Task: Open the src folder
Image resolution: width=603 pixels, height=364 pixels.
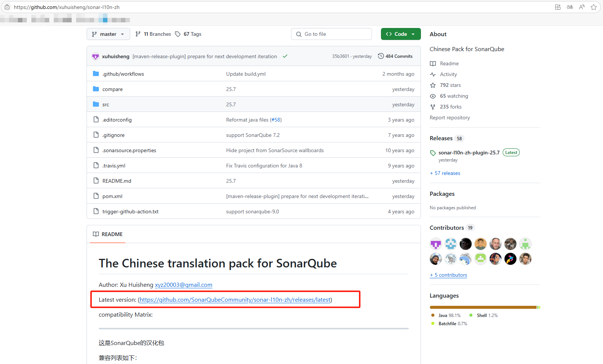Action: click(x=106, y=104)
